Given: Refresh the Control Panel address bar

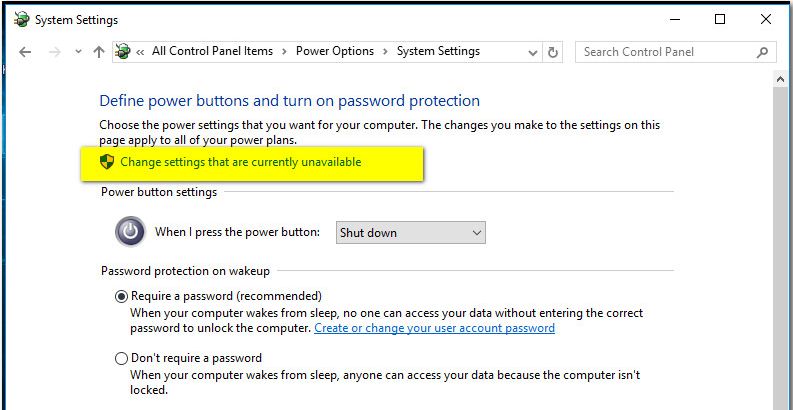Looking at the screenshot, I should [x=553, y=52].
